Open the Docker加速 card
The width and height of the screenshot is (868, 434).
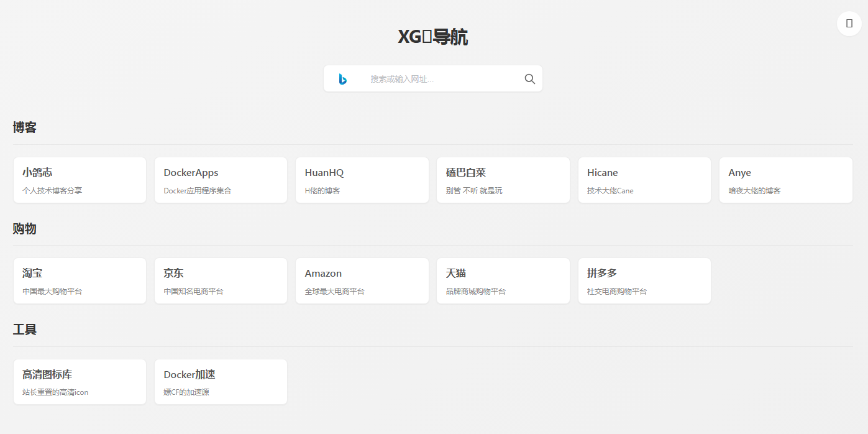(x=221, y=382)
